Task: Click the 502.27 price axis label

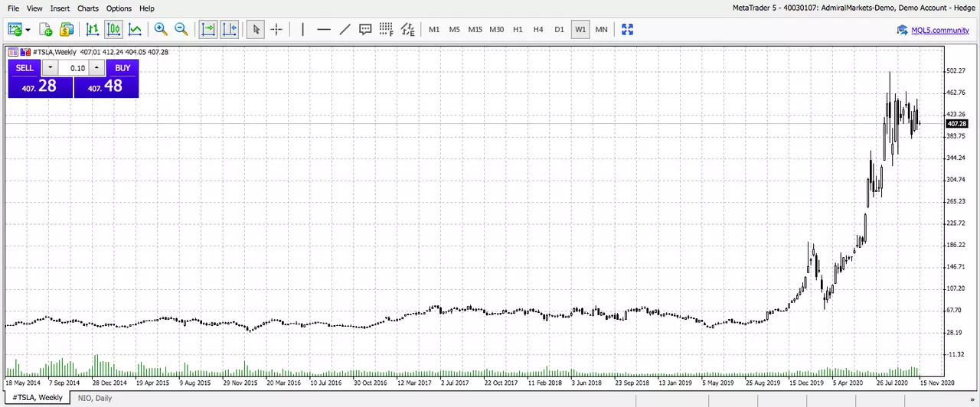Action: click(x=957, y=71)
